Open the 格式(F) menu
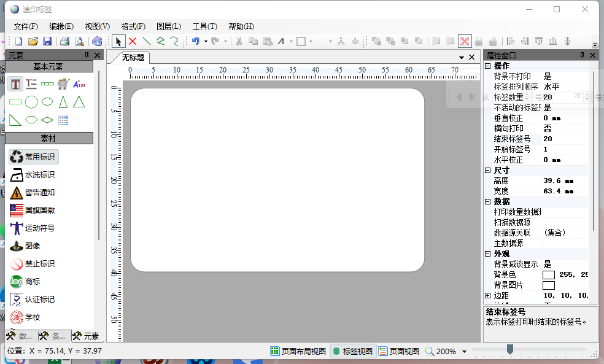Image resolution: width=604 pixels, height=364 pixels. point(133,26)
